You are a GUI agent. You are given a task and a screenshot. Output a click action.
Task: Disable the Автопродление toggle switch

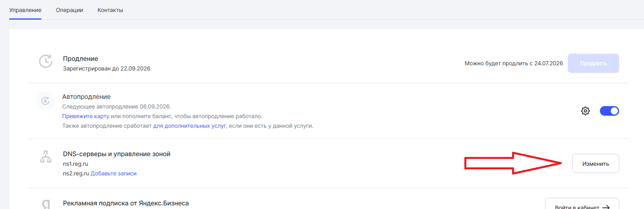coord(609,111)
